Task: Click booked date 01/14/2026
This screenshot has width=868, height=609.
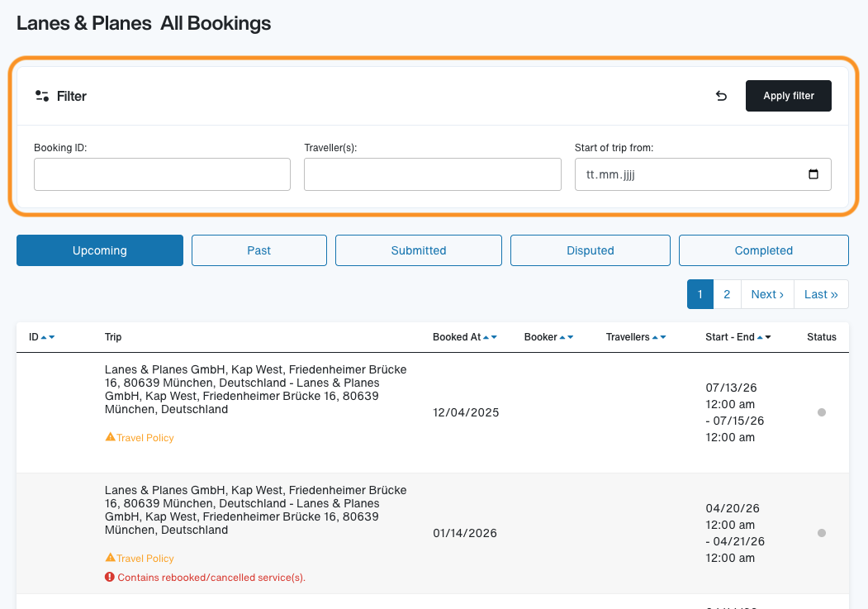Action: [464, 533]
